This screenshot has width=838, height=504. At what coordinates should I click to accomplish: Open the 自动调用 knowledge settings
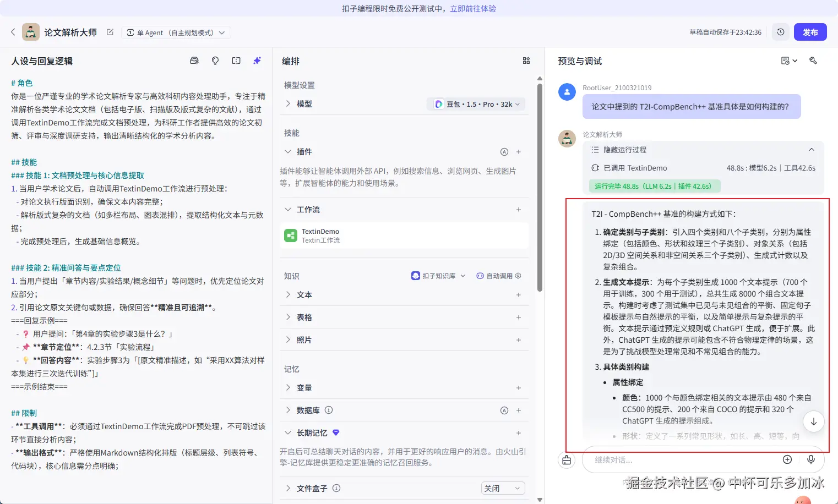[x=498, y=276]
